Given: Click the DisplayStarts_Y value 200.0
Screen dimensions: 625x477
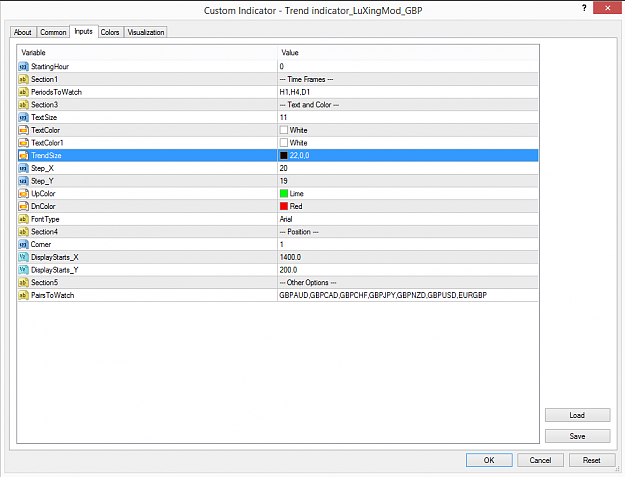Looking at the screenshot, I should pyautogui.click(x=288, y=270).
